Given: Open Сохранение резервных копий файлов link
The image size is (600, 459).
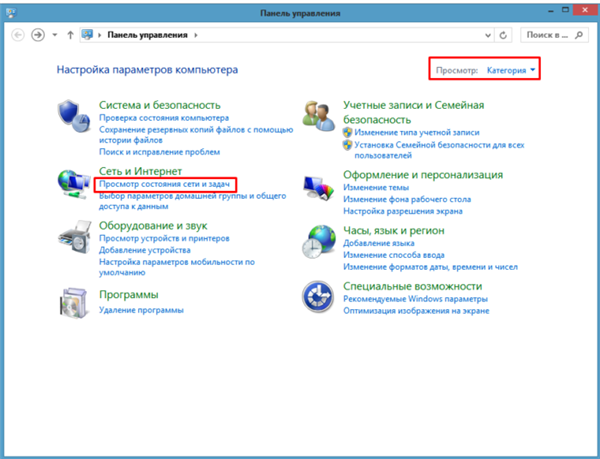Looking at the screenshot, I should [x=196, y=135].
